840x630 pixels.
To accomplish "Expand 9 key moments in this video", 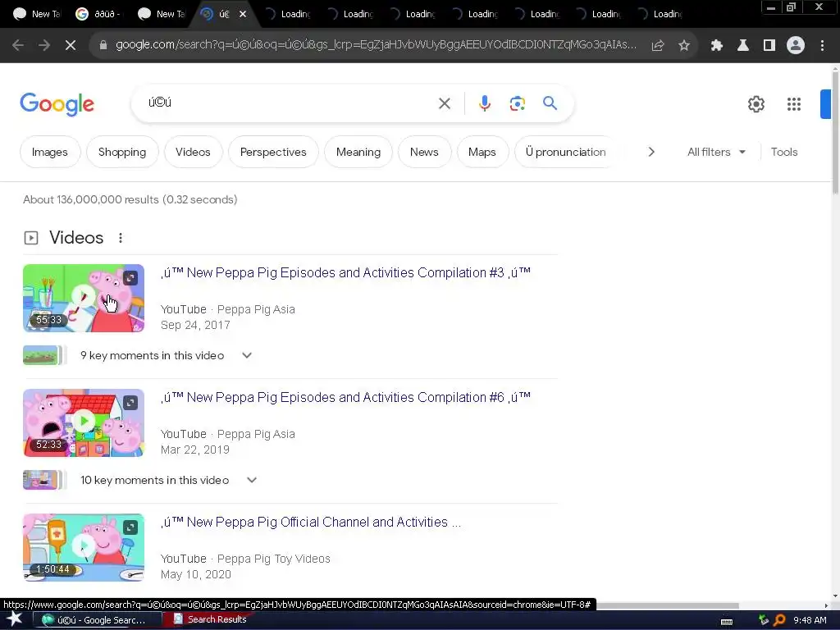I will coord(247,355).
